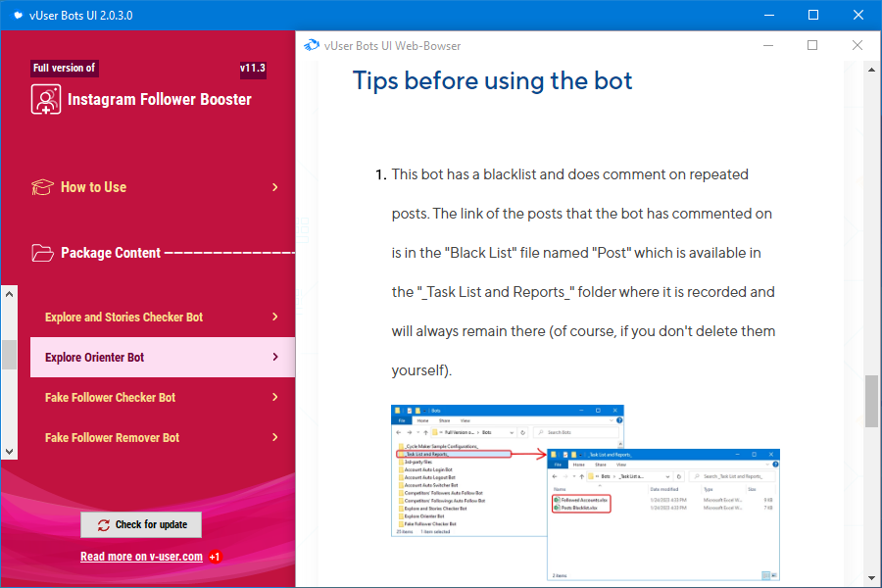Viewport: 882px width, 588px height.
Task: Expand the Fake Follower Remover Bot arrow
Action: (275, 437)
